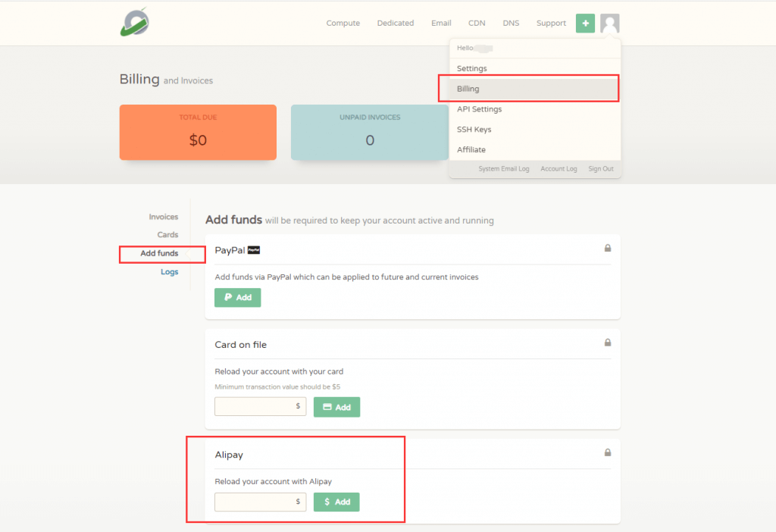The height and width of the screenshot is (532, 776).
Task: Select Billing from the account dropdown
Action: coord(535,89)
